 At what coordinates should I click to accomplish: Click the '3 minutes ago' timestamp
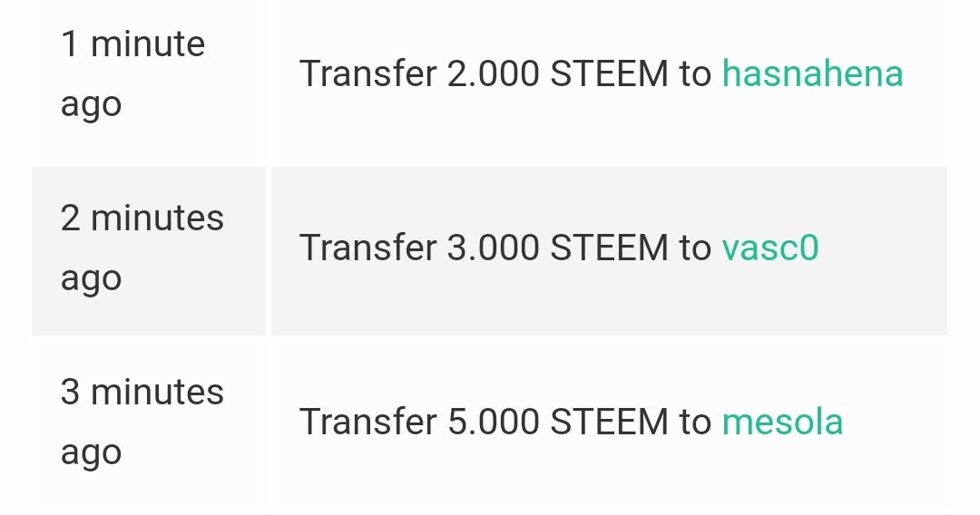click(x=142, y=422)
